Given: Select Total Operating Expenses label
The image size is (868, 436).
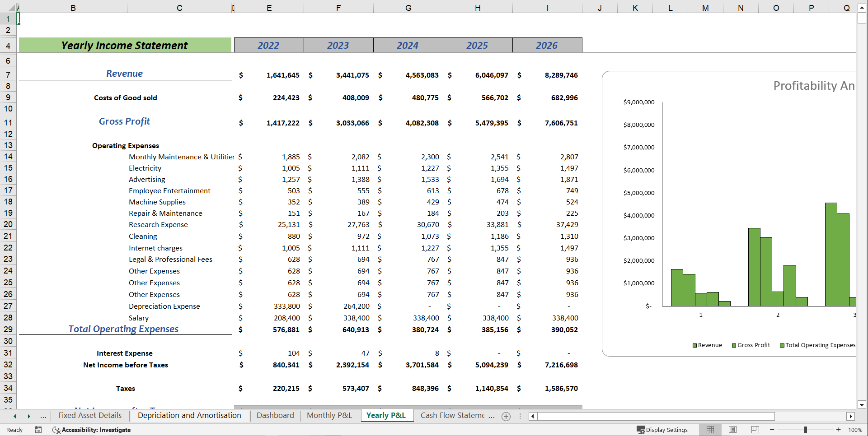Looking at the screenshot, I should [x=123, y=329].
